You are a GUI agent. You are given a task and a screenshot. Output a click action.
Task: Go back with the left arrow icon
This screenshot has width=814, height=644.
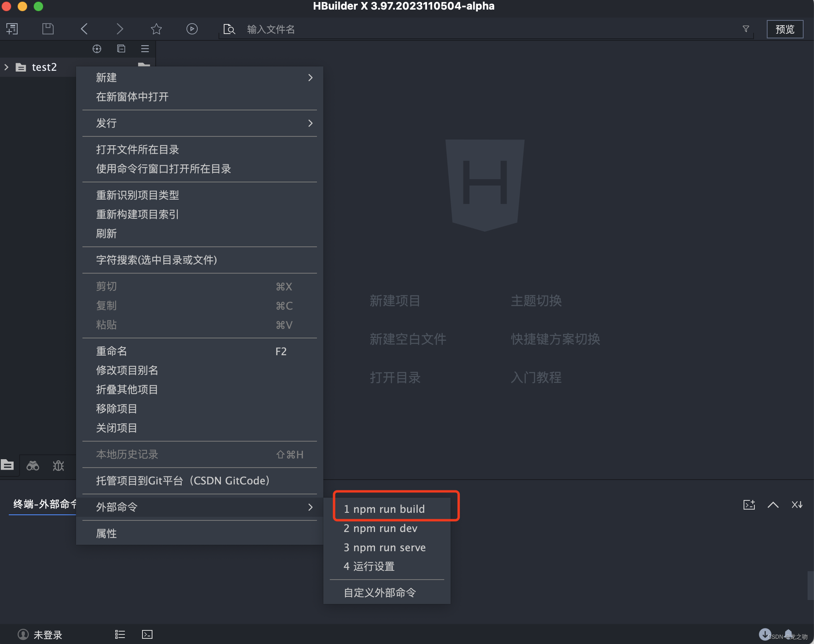click(x=84, y=29)
